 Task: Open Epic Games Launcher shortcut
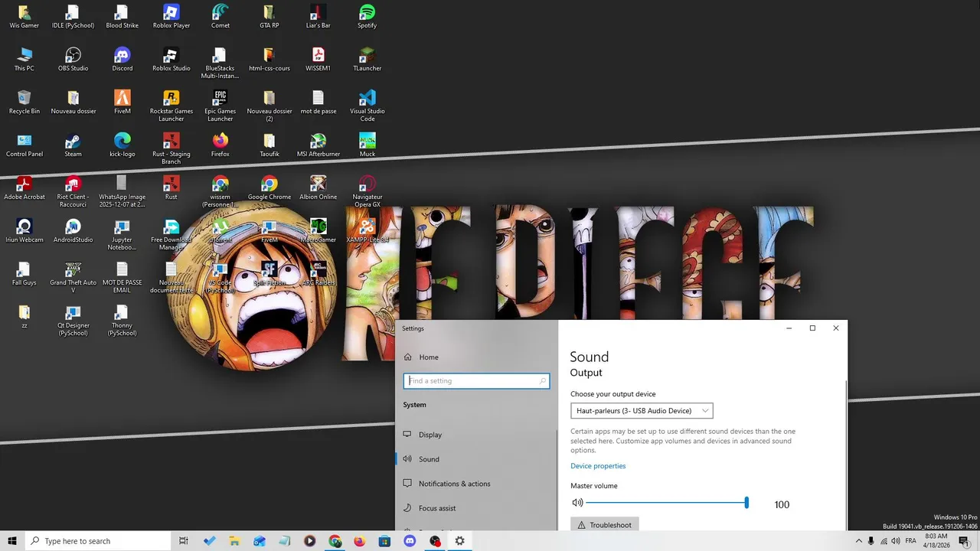tap(220, 106)
